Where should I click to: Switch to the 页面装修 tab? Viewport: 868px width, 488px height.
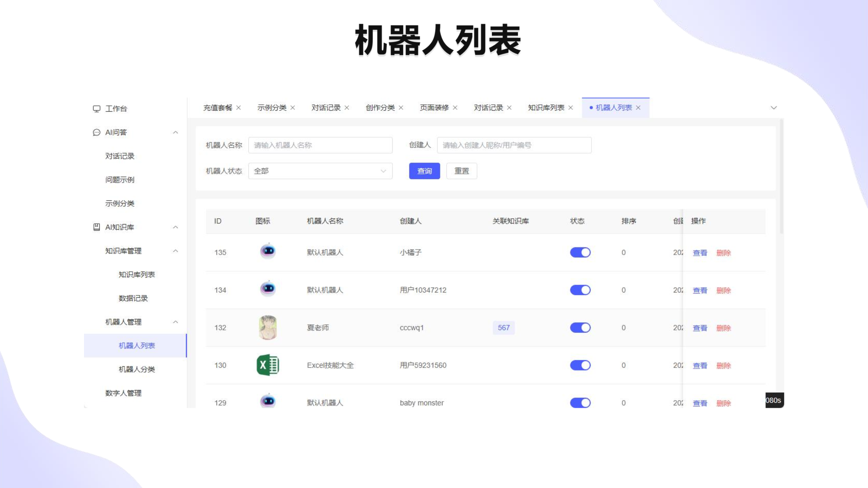point(434,108)
